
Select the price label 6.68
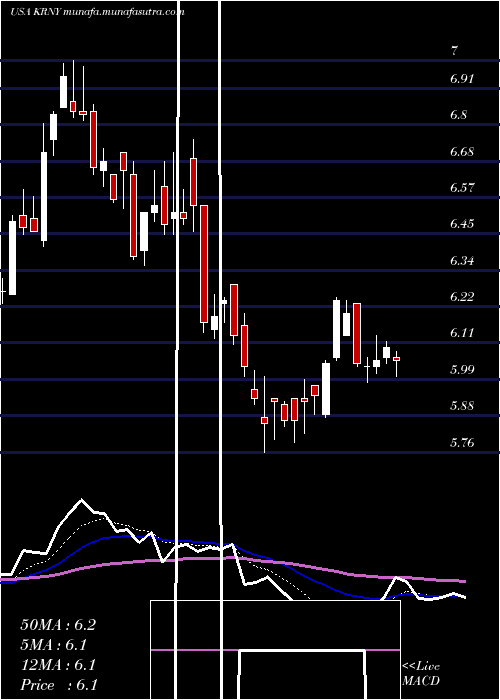tap(462, 152)
